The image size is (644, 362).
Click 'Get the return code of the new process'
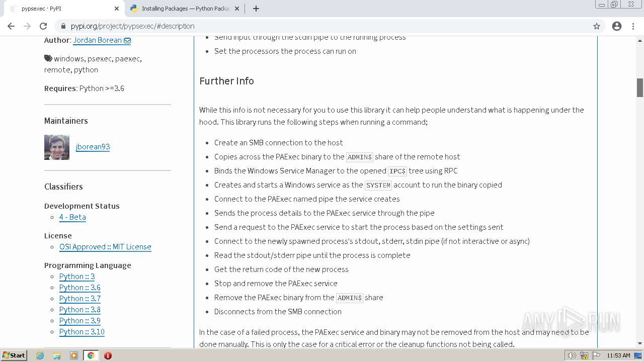point(281,269)
